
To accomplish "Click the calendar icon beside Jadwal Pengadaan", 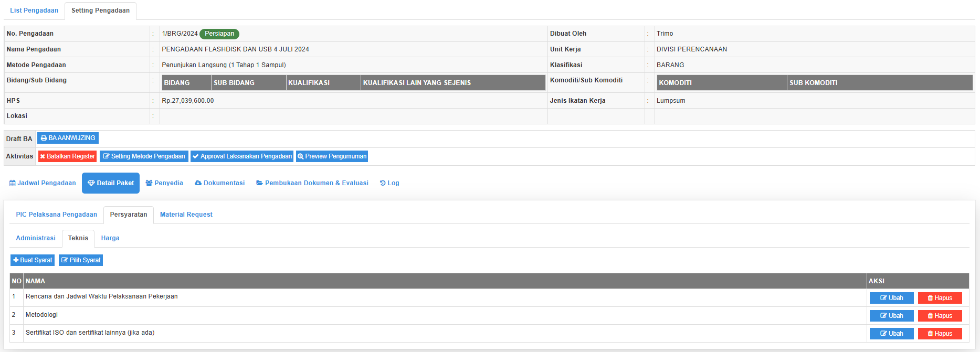I will 13,183.
